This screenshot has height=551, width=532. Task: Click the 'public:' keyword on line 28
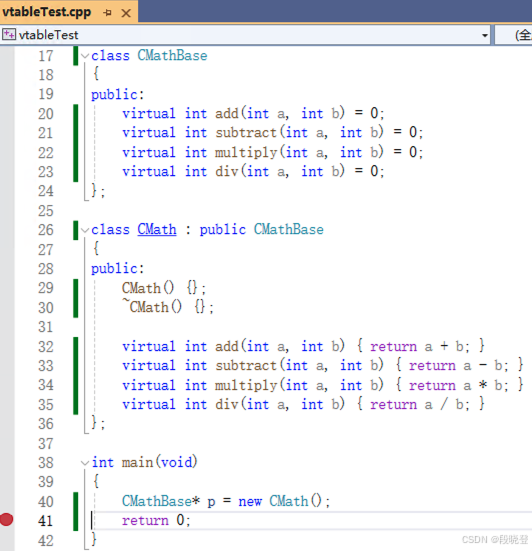(x=118, y=269)
